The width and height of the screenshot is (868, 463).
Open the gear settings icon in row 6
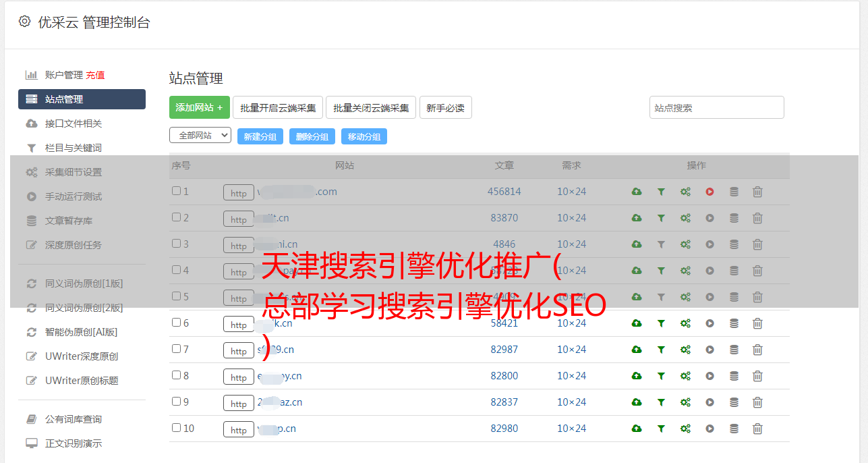click(685, 323)
